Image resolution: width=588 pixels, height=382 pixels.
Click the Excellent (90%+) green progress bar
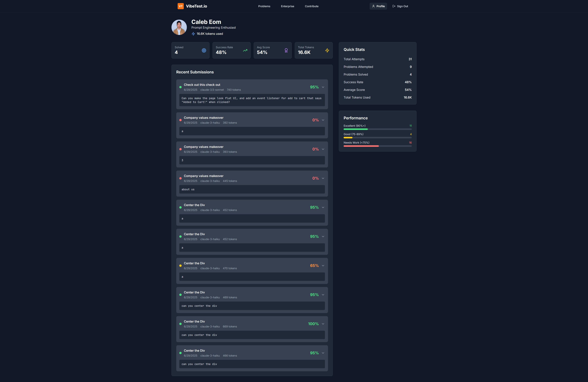click(x=356, y=129)
